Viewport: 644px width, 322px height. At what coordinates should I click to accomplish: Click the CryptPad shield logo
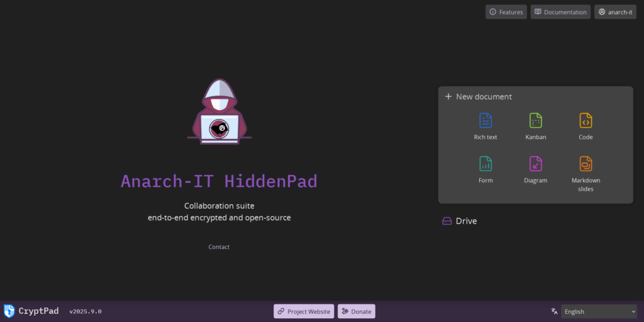click(x=9, y=311)
